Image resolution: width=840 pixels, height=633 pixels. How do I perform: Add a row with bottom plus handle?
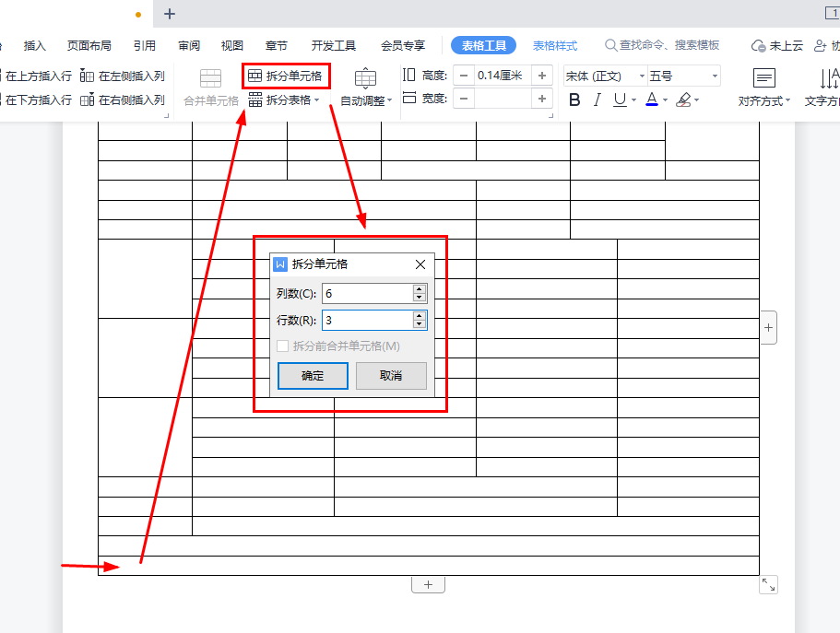coord(428,584)
